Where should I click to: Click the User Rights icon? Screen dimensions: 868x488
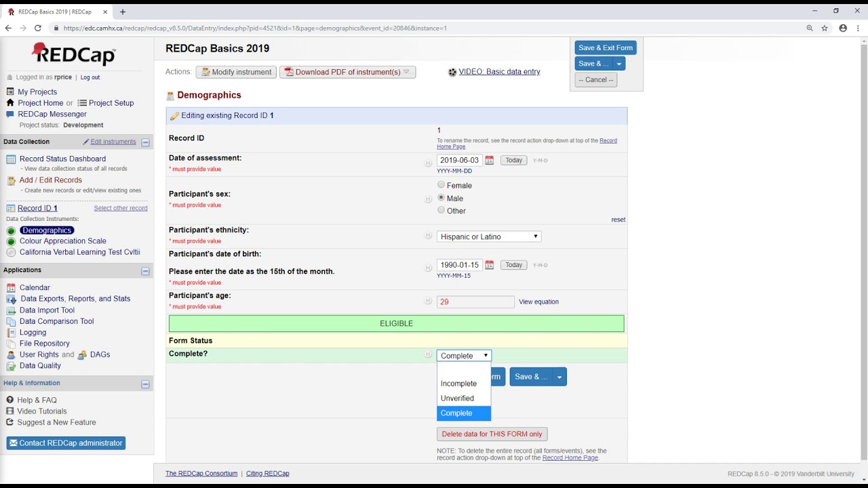pos(11,354)
